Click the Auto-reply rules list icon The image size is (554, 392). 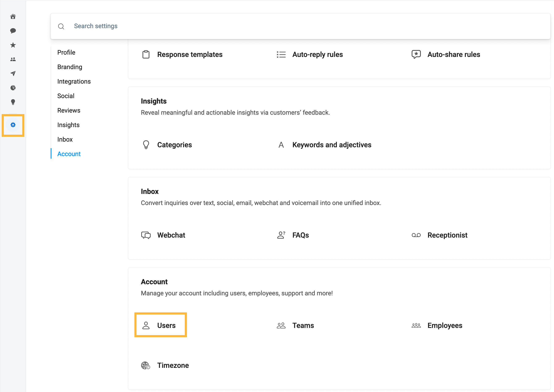click(281, 55)
